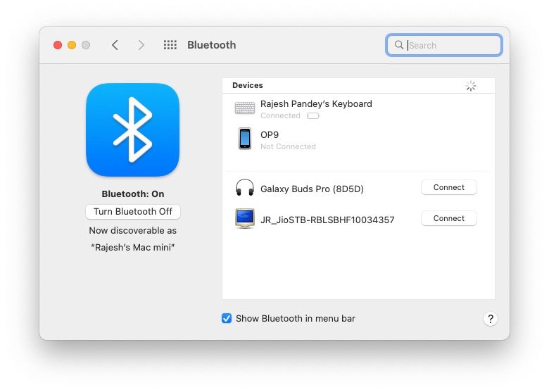Screen dimensions: 549x392
Task: Click the keyboard battery level indicator
Action: click(x=313, y=116)
